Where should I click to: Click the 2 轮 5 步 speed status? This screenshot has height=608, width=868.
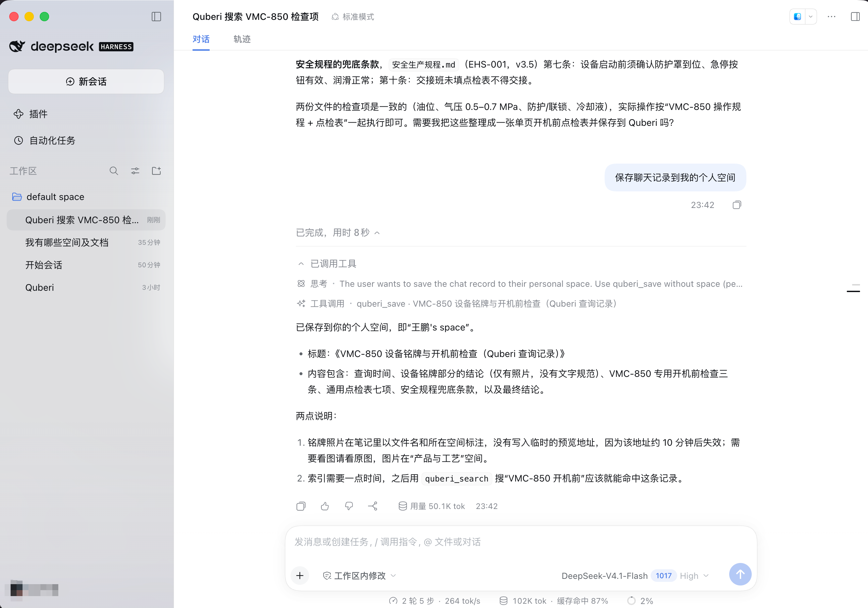pos(434,601)
